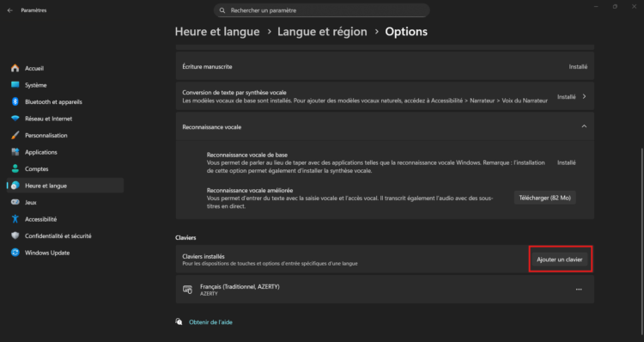Open Conversion de texte par synthèse vocale chevron
This screenshot has height=342, width=644.
(584, 96)
